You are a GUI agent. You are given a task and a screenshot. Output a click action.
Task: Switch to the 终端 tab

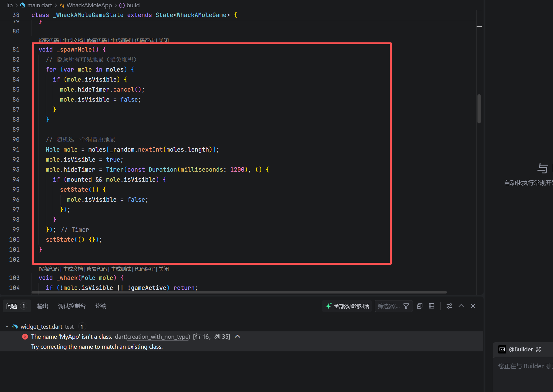click(x=101, y=306)
